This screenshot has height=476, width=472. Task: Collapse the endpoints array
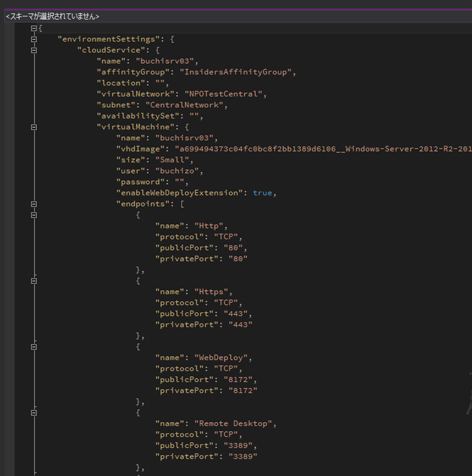point(34,204)
